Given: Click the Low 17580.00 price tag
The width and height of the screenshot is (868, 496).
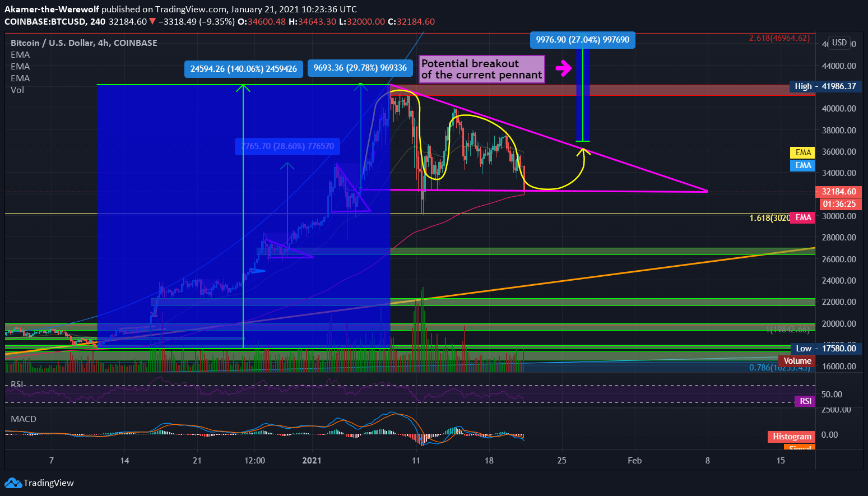Looking at the screenshot, I should (825, 349).
